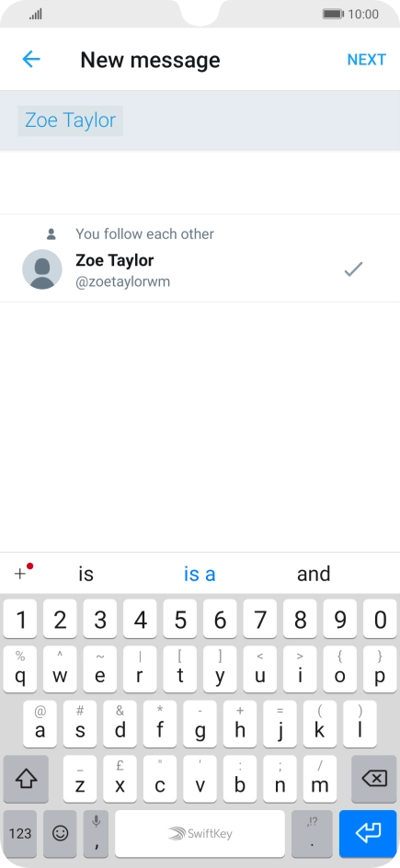Toggle the shift key
Viewport: 400px width, 868px height.
click(x=26, y=779)
